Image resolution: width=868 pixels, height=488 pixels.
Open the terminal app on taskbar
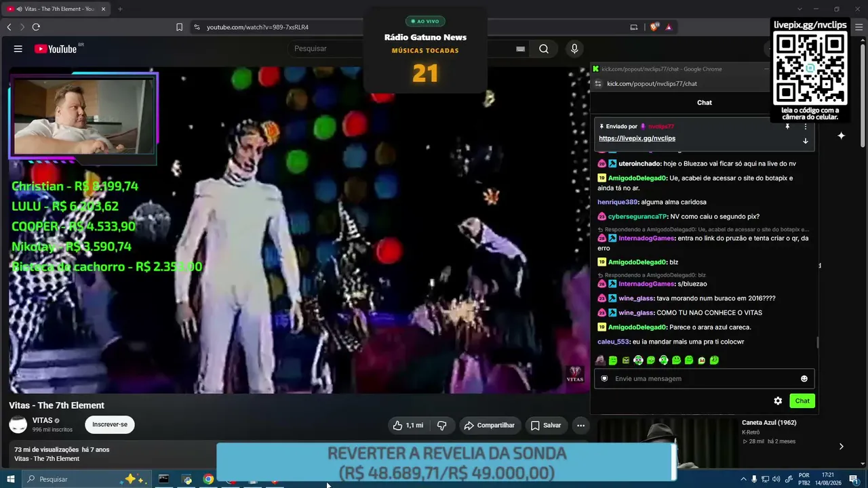point(163,479)
